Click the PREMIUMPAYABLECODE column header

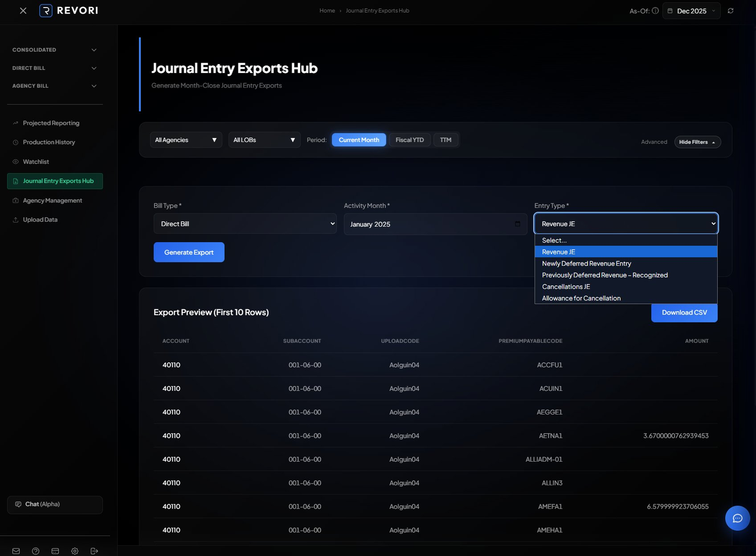(x=530, y=341)
